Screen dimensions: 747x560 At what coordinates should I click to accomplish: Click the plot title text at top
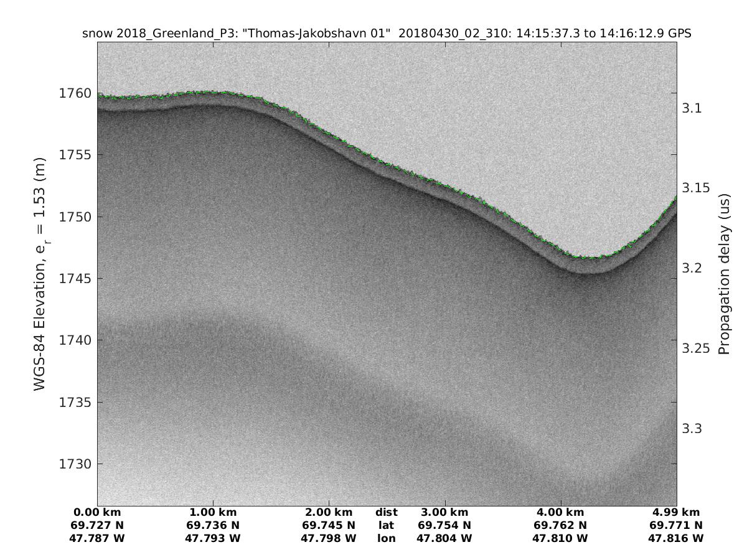pos(387,34)
